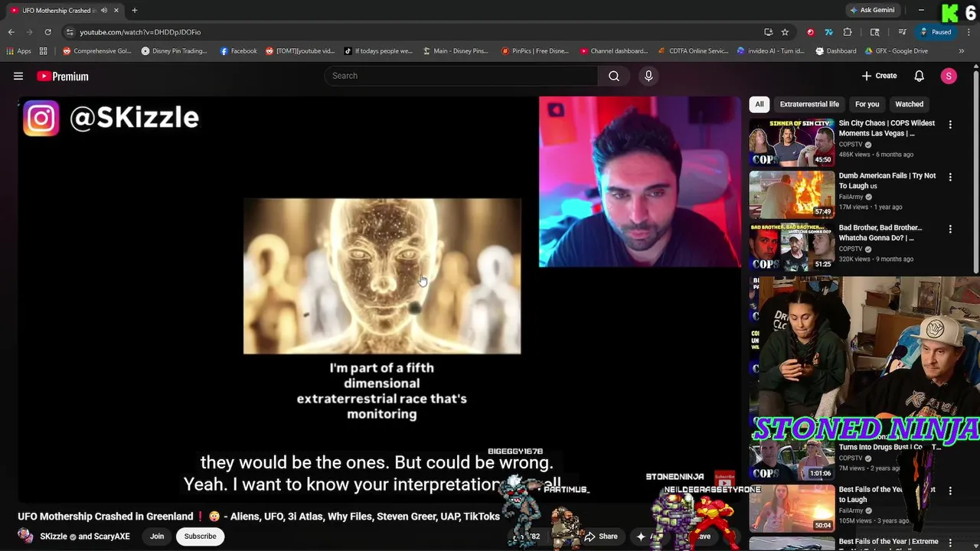This screenshot has width=980, height=551.
Task: Open the PinPics bookmark
Action: coord(535,51)
